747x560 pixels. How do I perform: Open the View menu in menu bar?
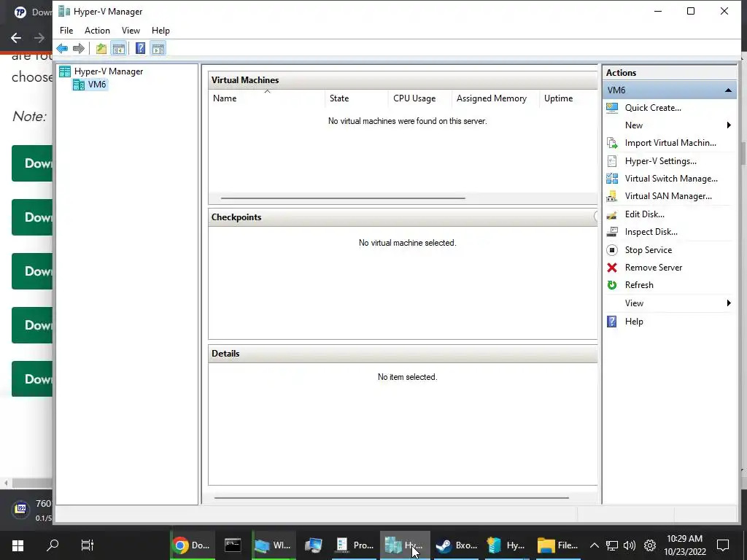[131, 31]
